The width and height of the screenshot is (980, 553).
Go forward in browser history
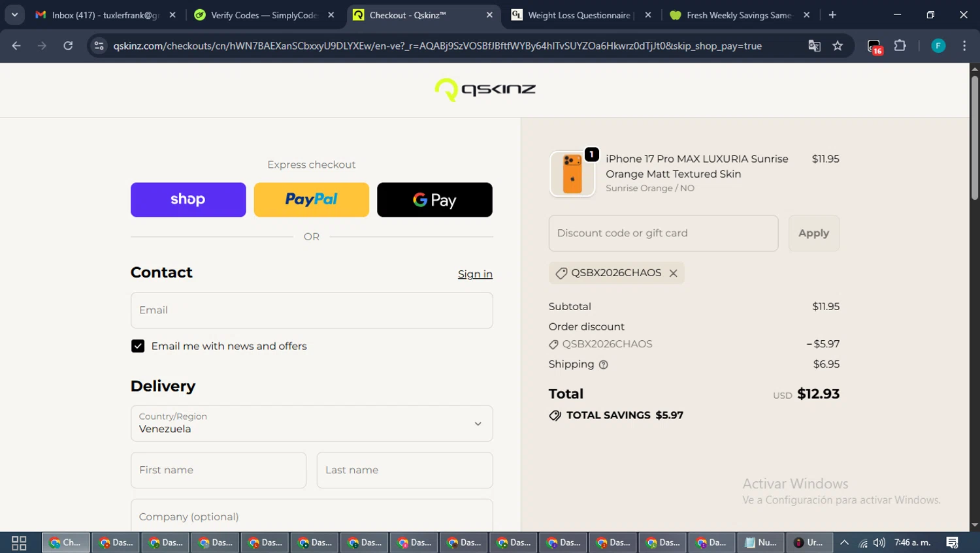[42, 46]
